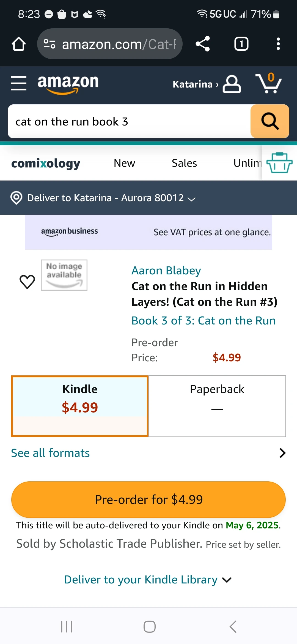Open the Sales section of Comixology

pos(184,163)
